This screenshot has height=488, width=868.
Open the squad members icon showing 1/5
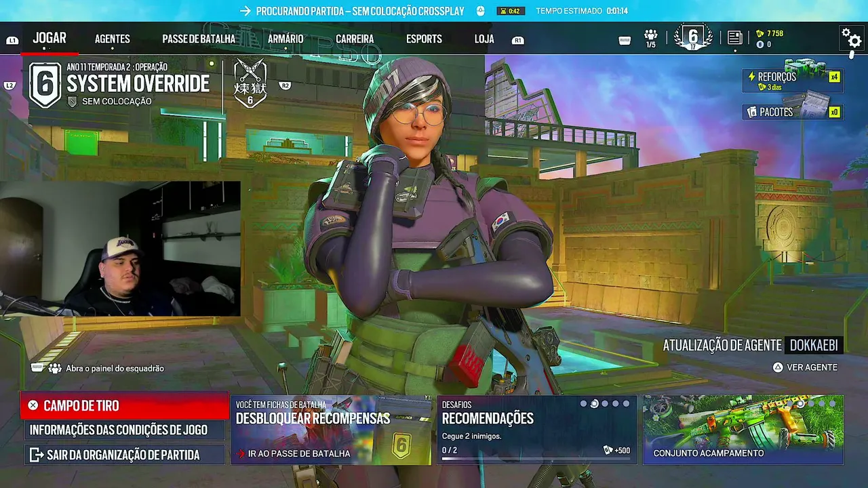651,38
